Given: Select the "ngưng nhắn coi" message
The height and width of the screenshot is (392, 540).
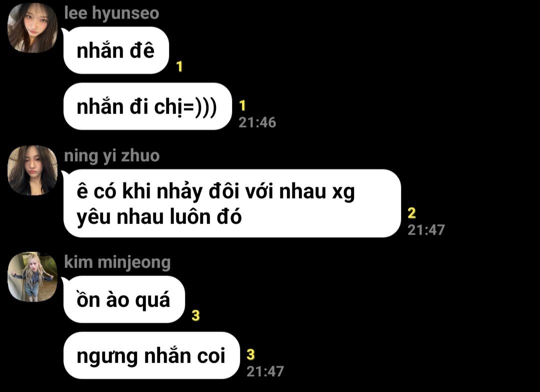Looking at the screenshot, I should 151,355.
